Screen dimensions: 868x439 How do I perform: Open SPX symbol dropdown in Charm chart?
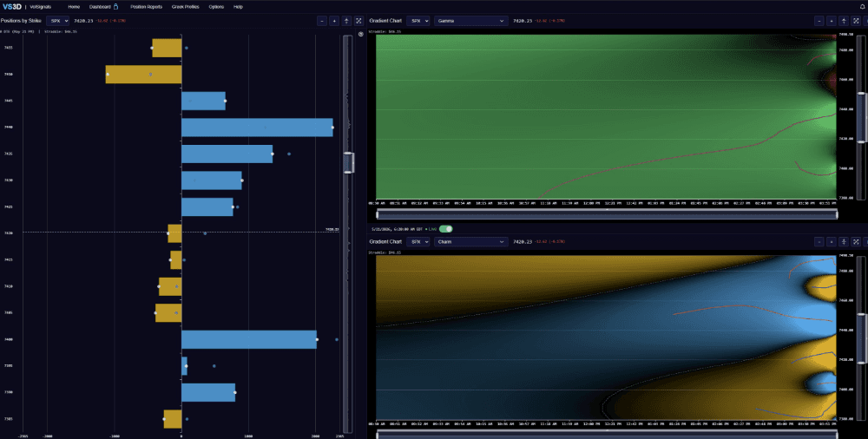pyautogui.click(x=418, y=242)
